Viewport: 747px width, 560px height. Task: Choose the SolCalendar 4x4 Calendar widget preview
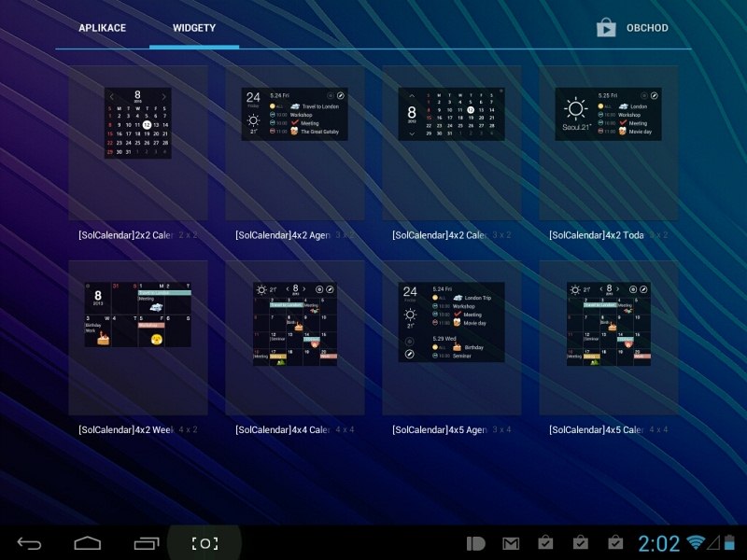[295, 323]
